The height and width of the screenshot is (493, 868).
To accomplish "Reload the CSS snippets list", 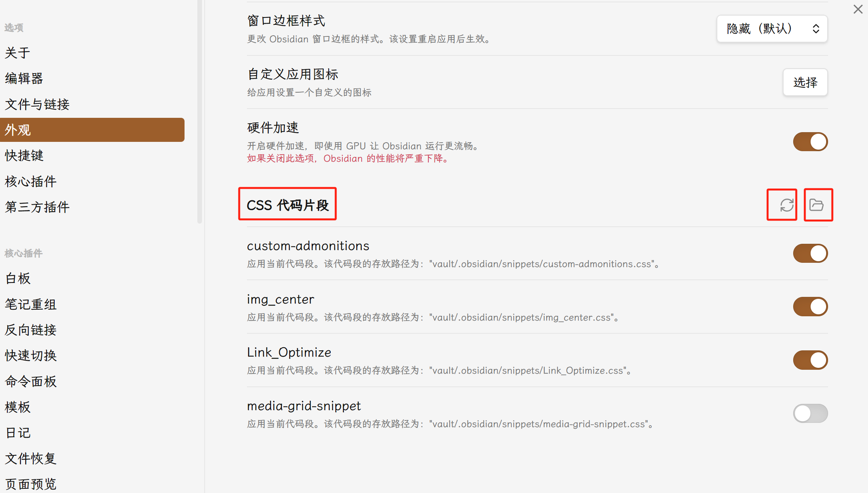I will [787, 205].
